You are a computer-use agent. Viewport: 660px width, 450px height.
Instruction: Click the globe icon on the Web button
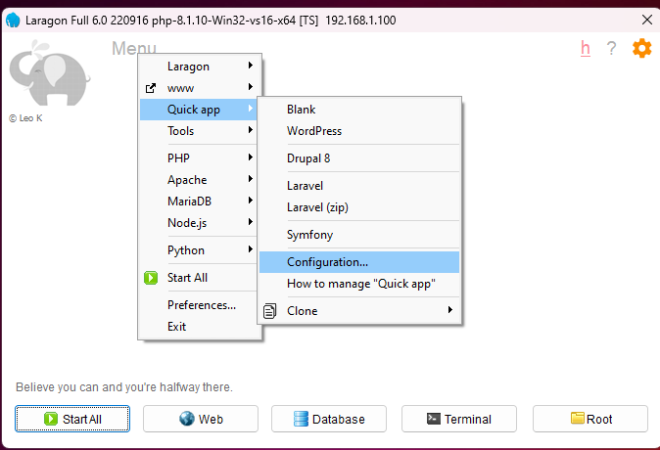coord(186,419)
